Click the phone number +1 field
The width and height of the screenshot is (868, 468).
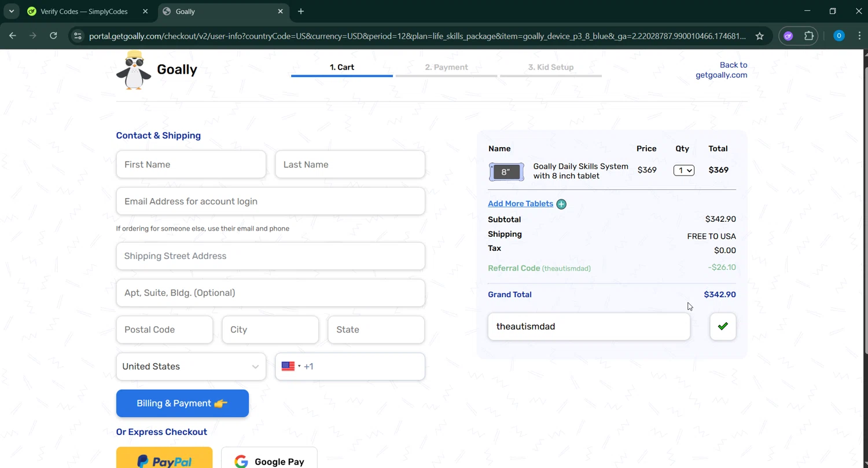350,367
